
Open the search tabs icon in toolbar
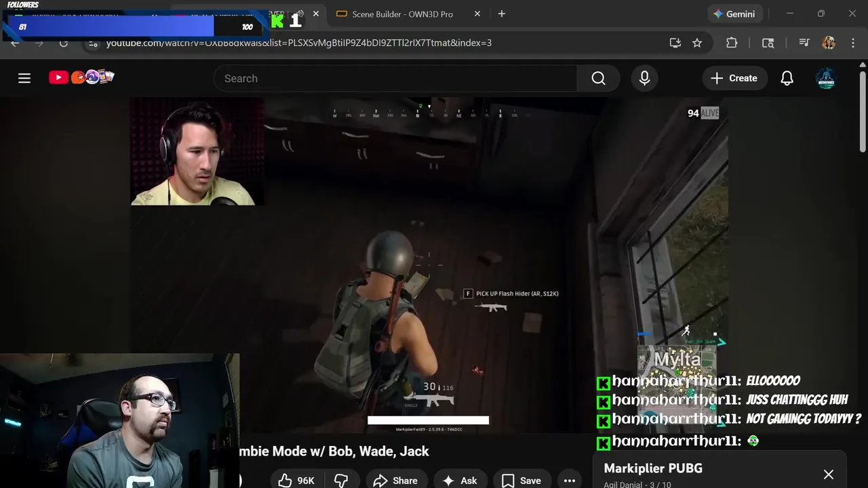[x=768, y=43]
